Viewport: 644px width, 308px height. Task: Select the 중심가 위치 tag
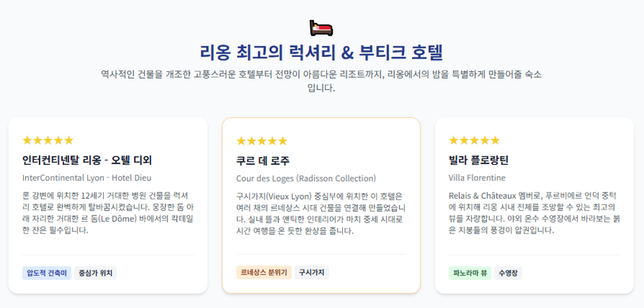95,273
